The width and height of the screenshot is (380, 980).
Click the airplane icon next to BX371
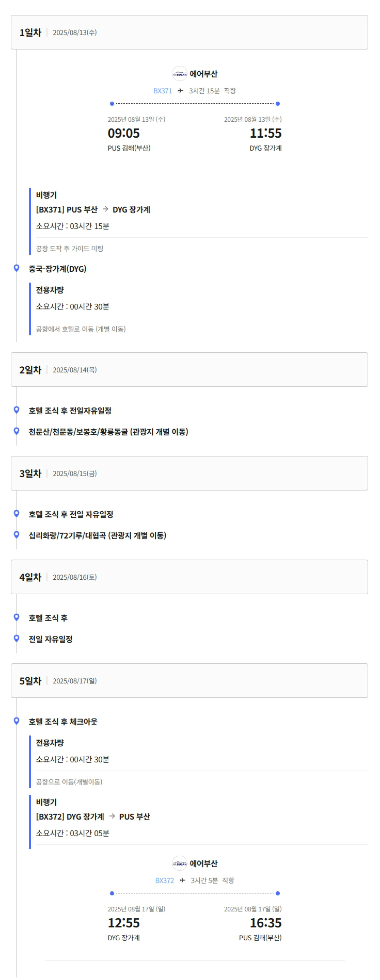(180, 91)
